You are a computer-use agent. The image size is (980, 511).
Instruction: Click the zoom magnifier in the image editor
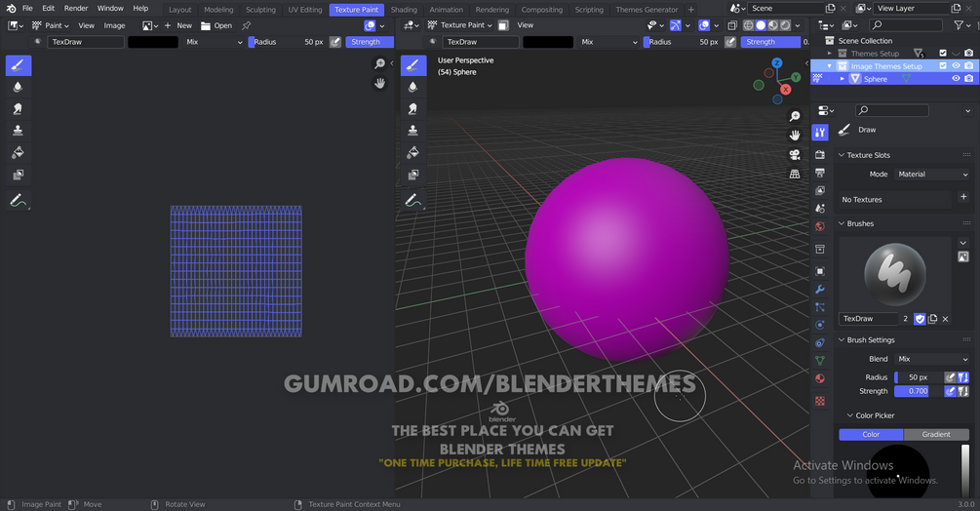[x=379, y=63]
